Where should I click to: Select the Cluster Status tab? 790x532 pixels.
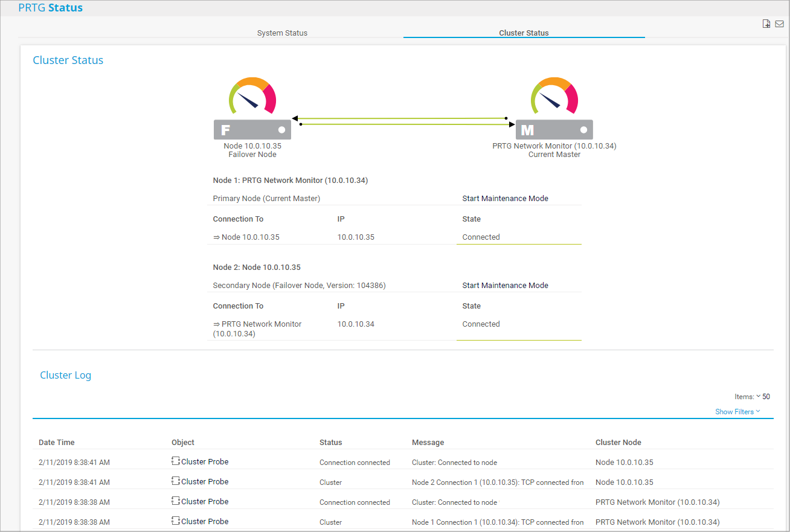[x=524, y=33]
